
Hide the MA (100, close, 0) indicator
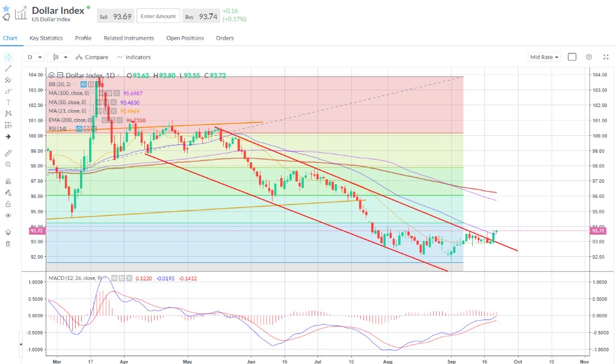click(x=102, y=93)
